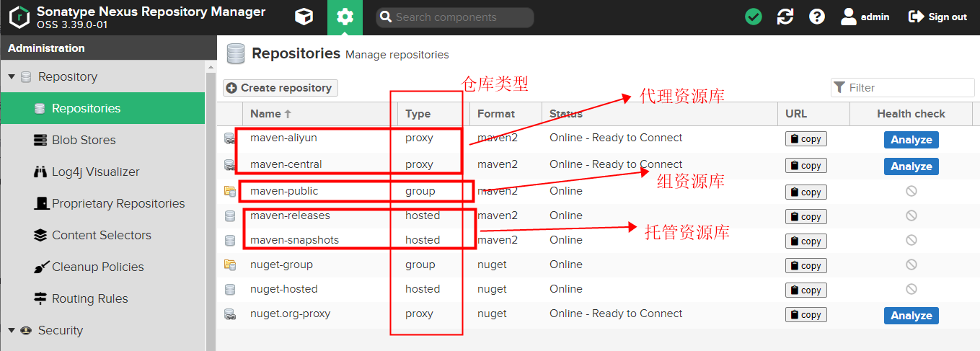Open the maven-aliyun repository row
The width and height of the screenshot is (980, 351).
point(598,138)
